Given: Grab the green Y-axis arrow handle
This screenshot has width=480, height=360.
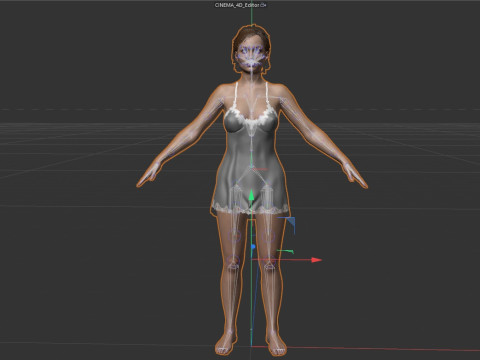Looking at the screenshot, I should click(x=252, y=196).
